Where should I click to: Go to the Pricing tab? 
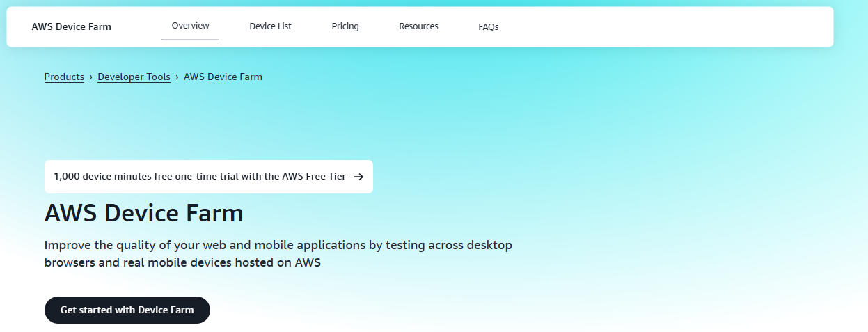[x=345, y=26]
